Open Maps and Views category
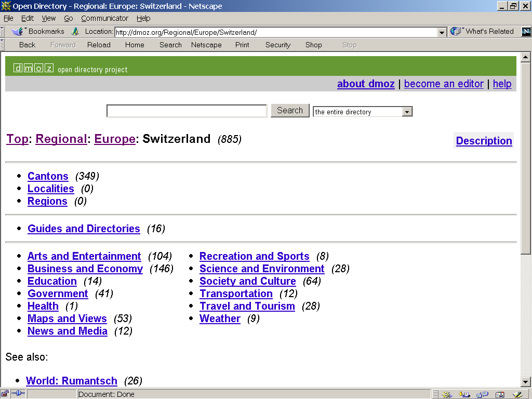Image resolution: width=532 pixels, height=399 pixels. tap(67, 318)
